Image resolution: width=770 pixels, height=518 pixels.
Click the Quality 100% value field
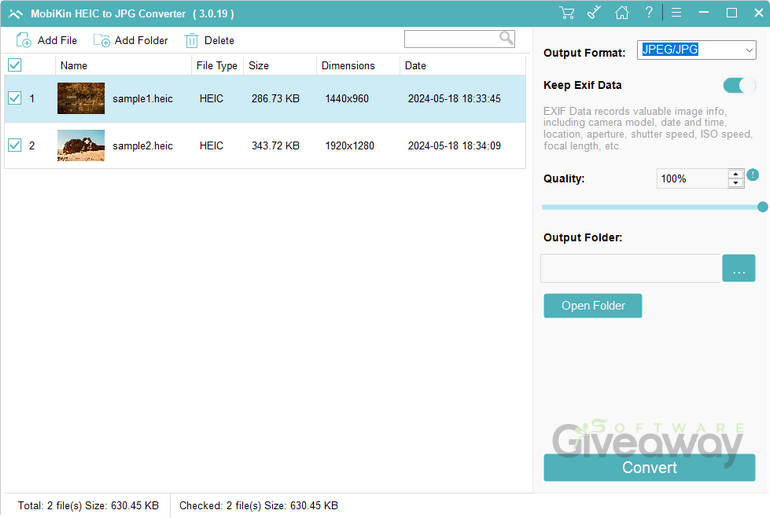pyautogui.click(x=692, y=179)
